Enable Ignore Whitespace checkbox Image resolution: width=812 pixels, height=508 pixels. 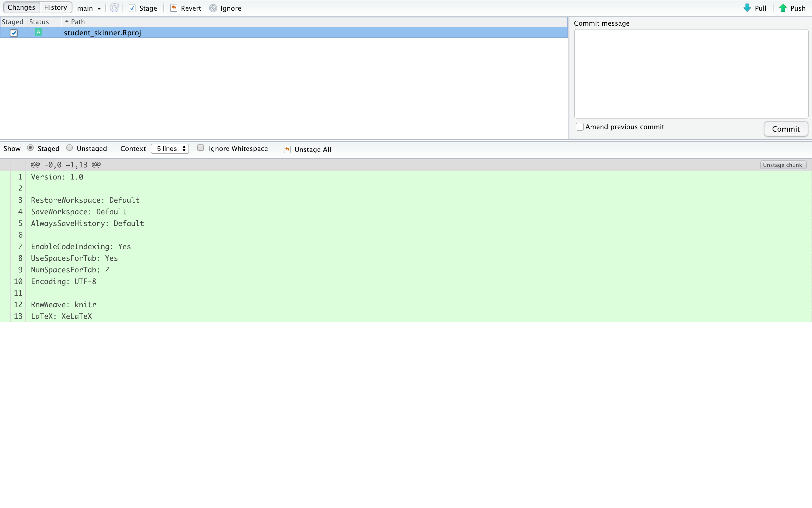click(200, 148)
